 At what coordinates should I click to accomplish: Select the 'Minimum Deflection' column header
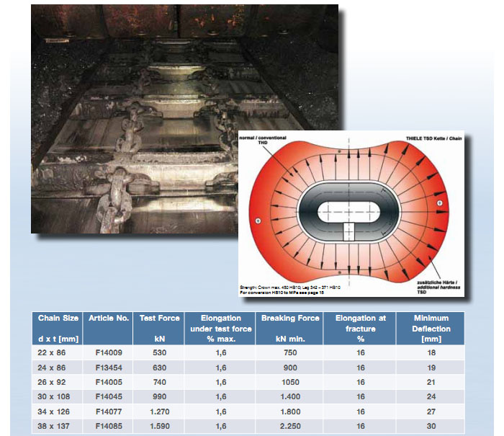tap(431, 328)
